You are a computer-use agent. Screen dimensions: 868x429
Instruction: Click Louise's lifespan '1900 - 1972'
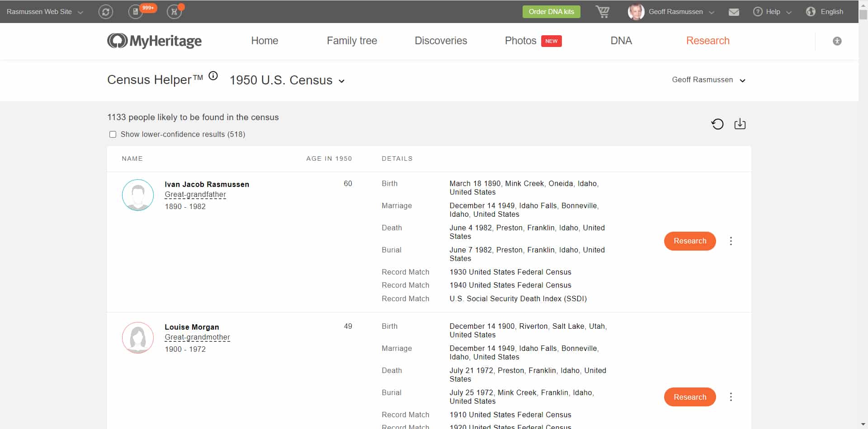point(185,349)
